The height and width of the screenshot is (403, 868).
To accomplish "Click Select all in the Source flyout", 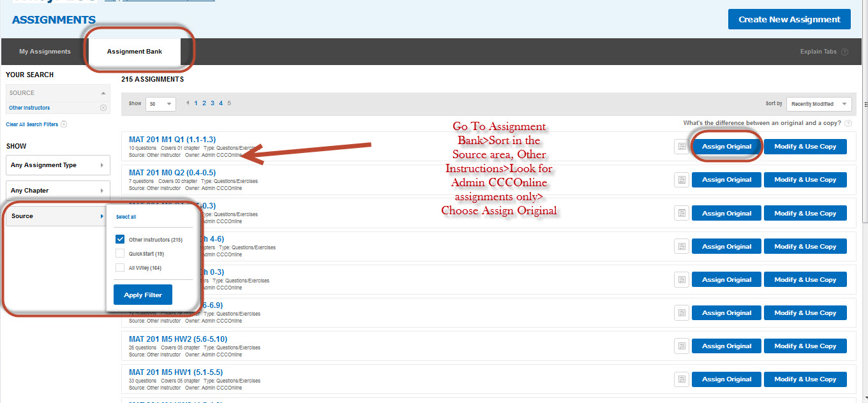I will click(126, 217).
